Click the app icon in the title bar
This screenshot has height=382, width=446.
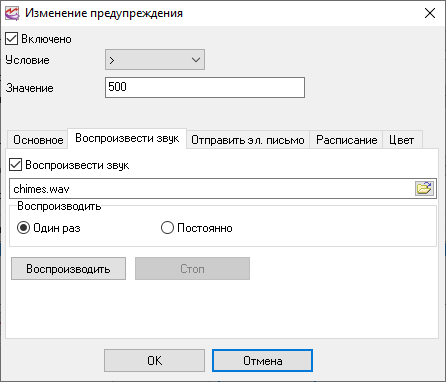tap(12, 13)
